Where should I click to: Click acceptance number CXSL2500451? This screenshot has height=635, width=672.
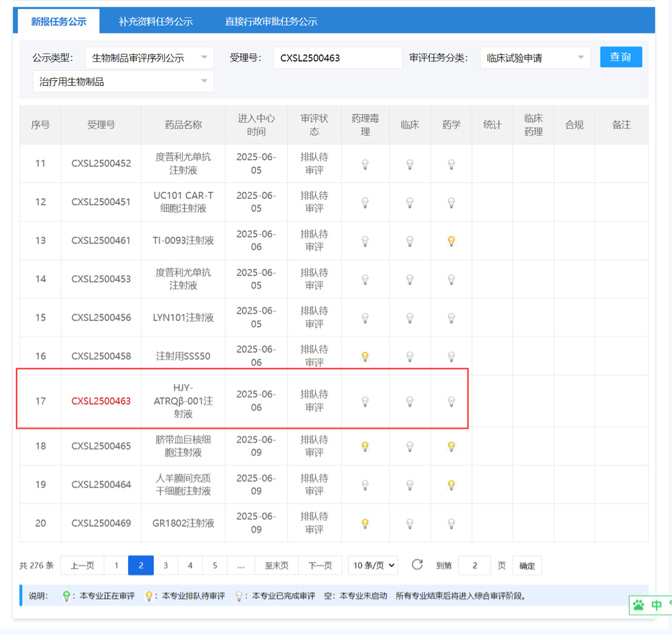pyautogui.click(x=101, y=202)
